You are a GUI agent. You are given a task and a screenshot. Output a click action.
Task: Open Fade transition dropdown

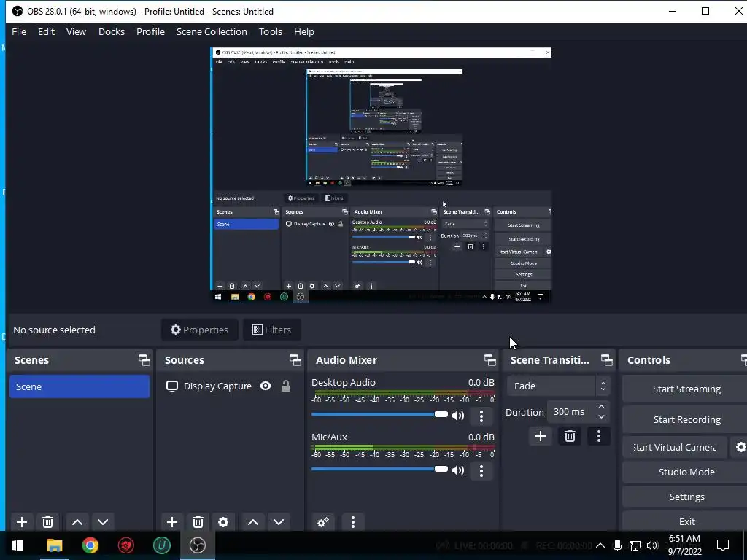558,386
